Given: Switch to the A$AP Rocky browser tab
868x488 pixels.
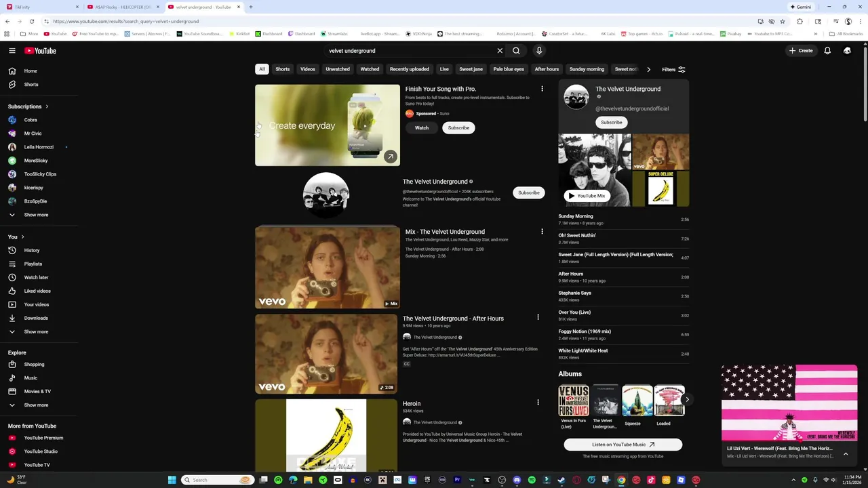Looking at the screenshot, I should [x=123, y=7].
